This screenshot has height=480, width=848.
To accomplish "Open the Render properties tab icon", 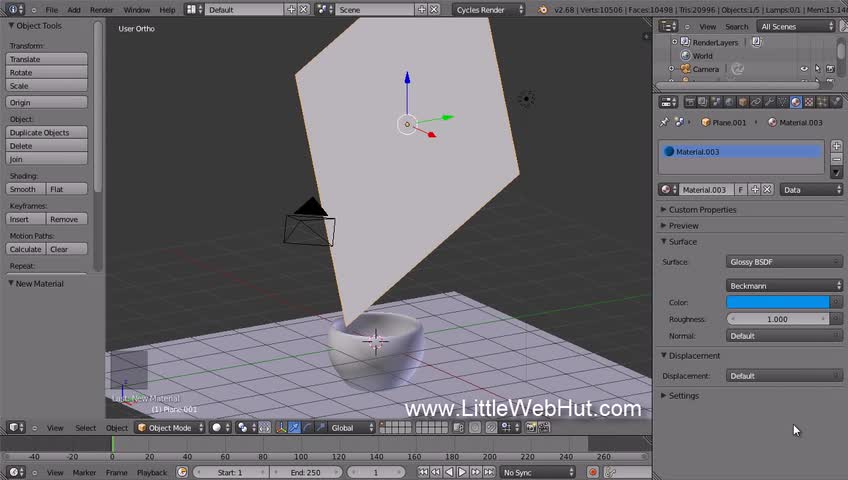I will pos(690,102).
